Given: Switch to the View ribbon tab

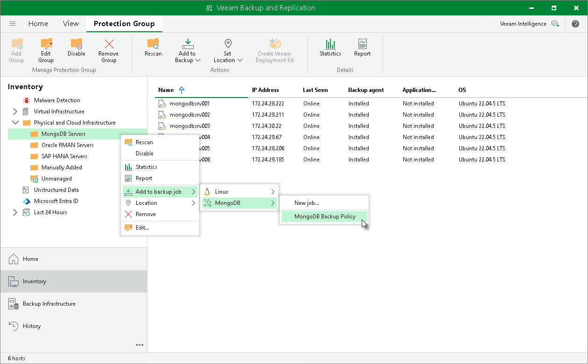Looking at the screenshot, I should pyautogui.click(x=71, y=24).
